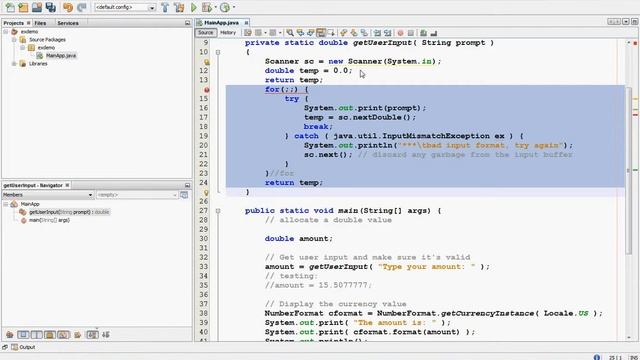The height and width of the screenshot is (360, 640).
Task: Select main method in Navigator
Action: point(49,220)
